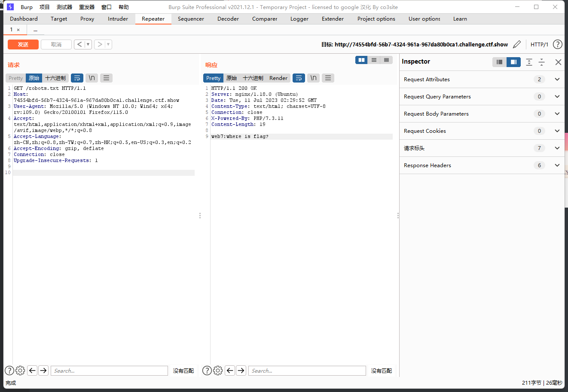Open the 项目 project menu

coord(45,7)
